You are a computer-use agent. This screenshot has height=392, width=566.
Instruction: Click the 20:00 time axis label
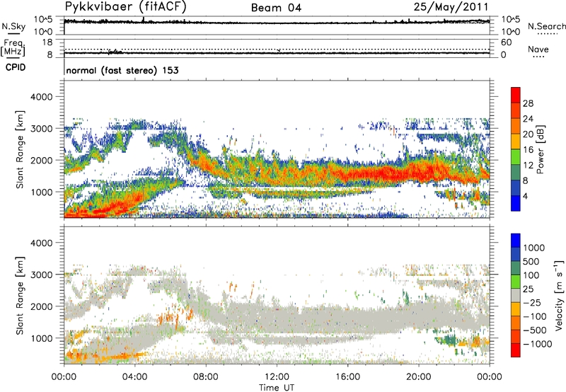tap(419, 377)
